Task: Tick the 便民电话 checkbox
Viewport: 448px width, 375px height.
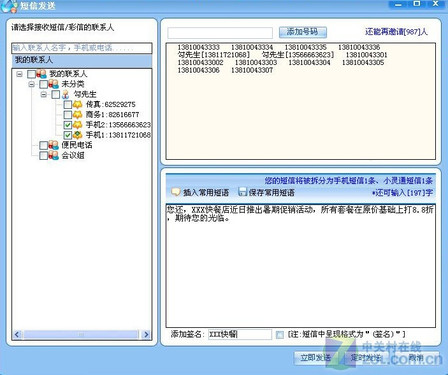Action: pyautogui.click(x=44, y=145)
